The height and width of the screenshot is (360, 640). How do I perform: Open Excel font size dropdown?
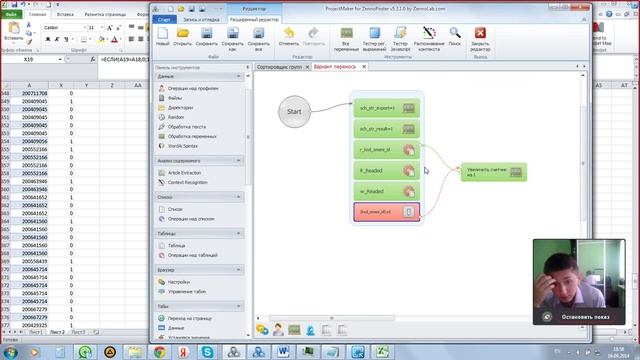[x=102, y=27]
